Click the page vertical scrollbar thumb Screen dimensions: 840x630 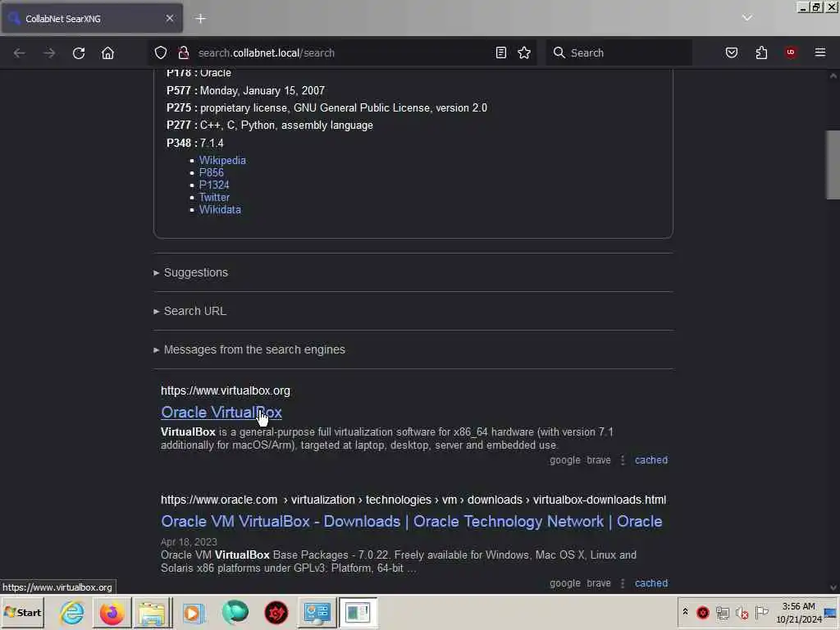(x=833, y=164)
